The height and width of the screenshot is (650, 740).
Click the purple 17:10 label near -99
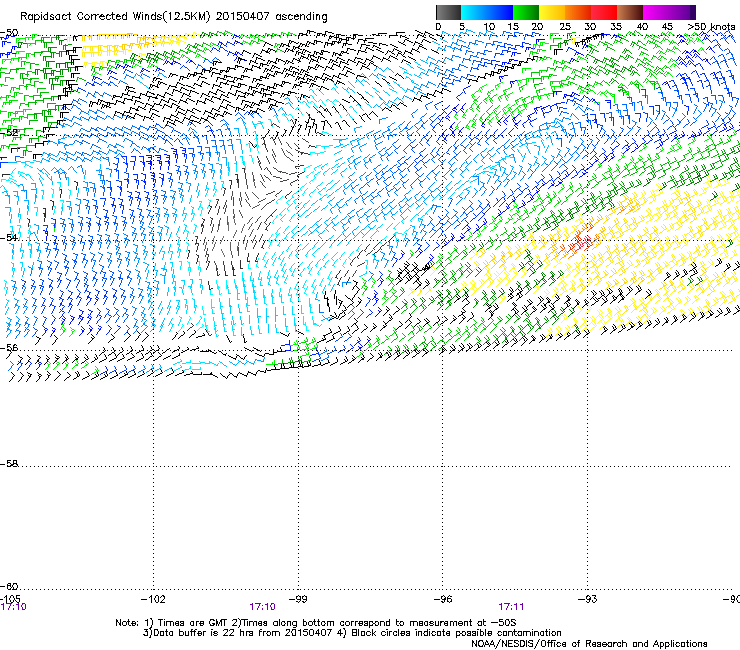262,607
